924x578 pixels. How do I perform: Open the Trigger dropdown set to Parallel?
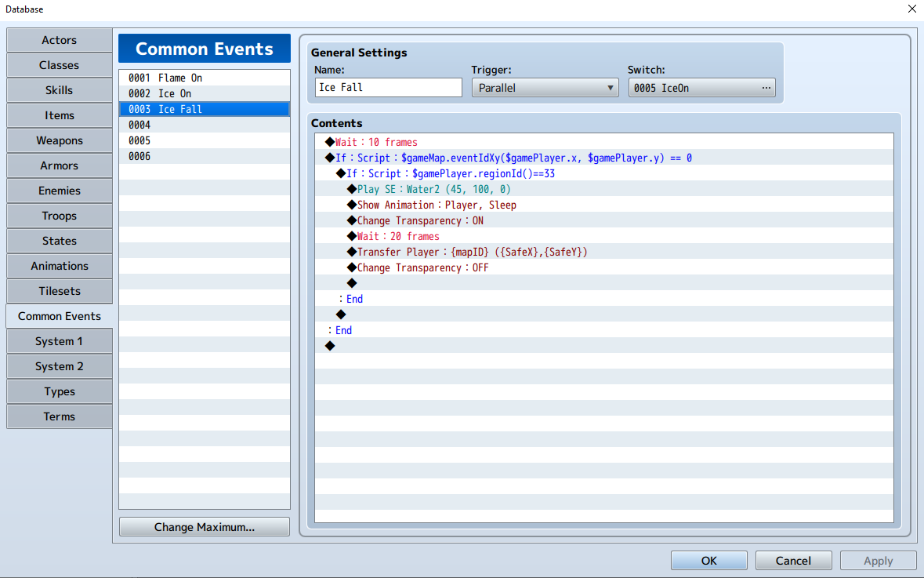pyautogui.click(x=545, y=88)
